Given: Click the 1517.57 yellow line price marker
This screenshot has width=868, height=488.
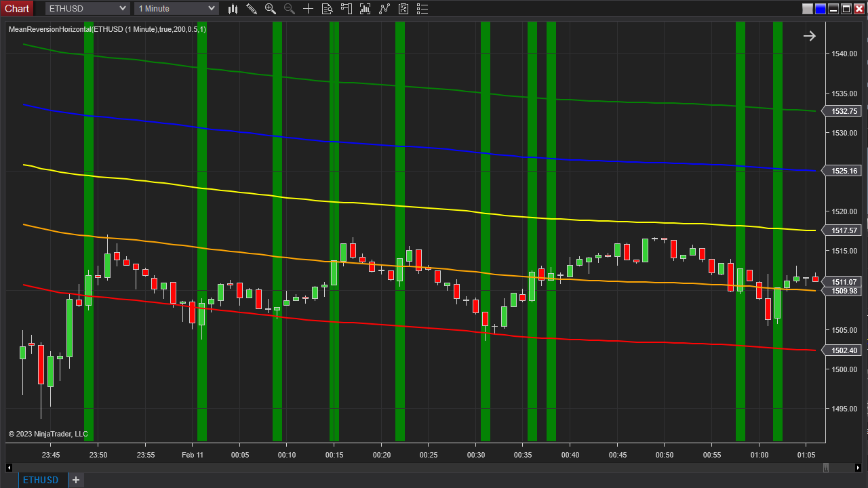Looking at the screenshot, I should [x=842, y=230].
